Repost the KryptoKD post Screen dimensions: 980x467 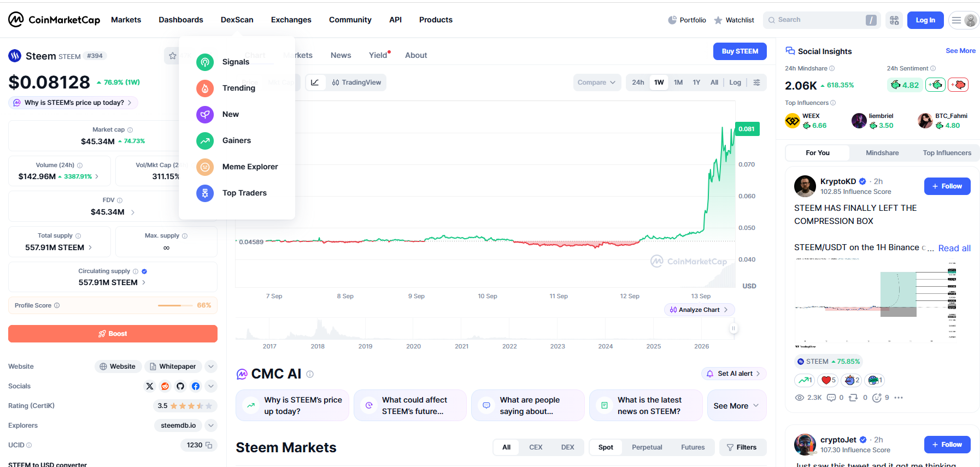tap(858, 398)
